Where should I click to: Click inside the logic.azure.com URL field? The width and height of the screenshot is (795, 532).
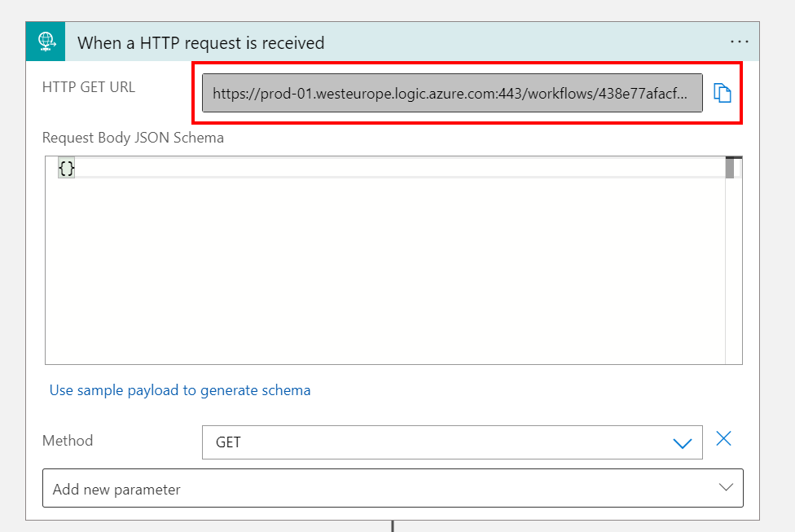[x=452, y=93]
